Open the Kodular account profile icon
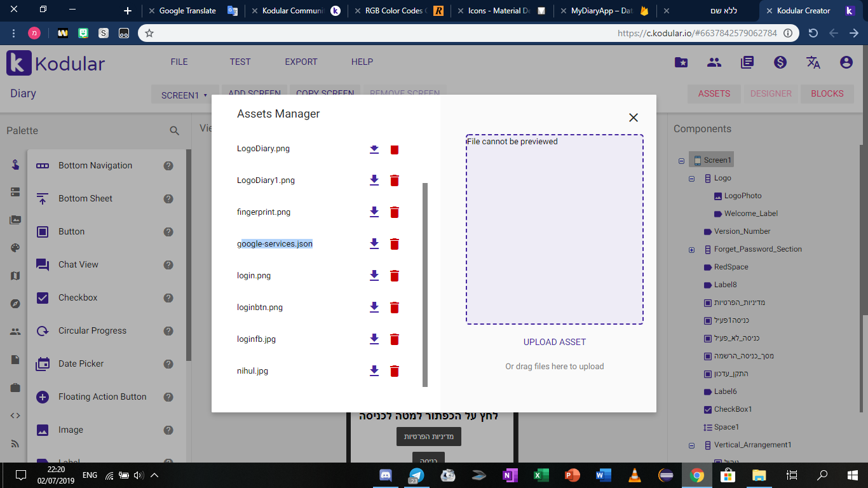Viewport: 868px width, 488px height. (845, 62)
